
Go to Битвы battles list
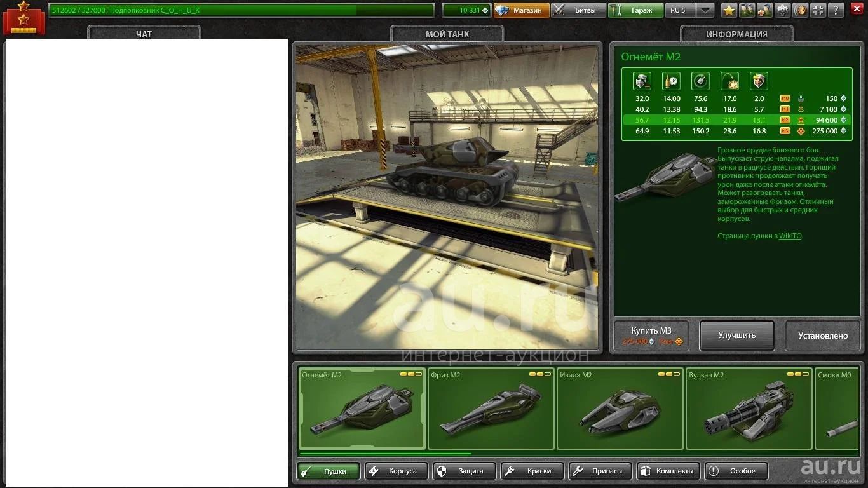pos(578,10)
